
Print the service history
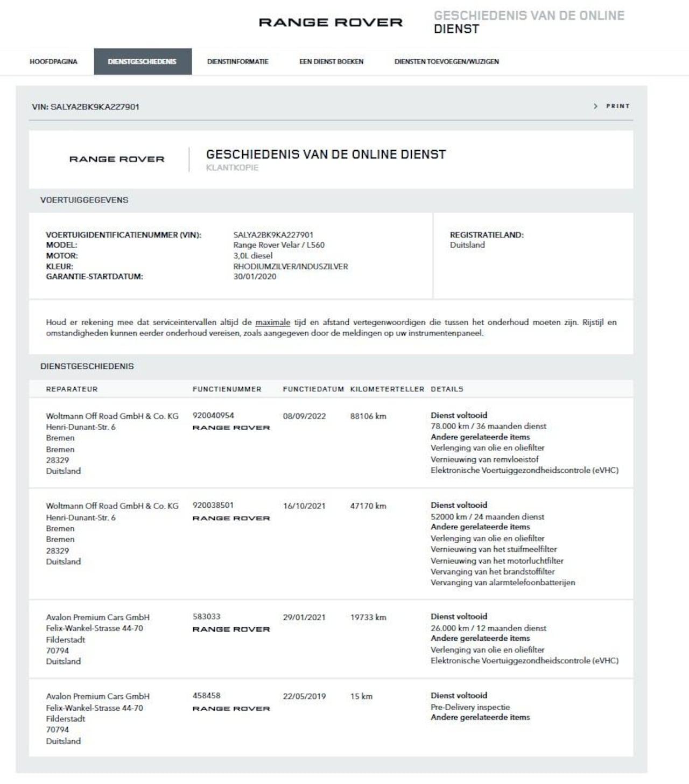tap(617, 107)
